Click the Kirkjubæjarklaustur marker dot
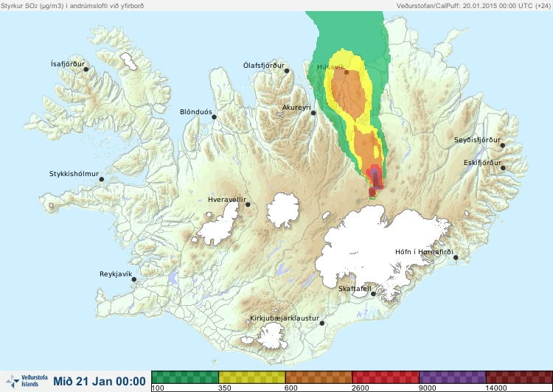553x392 pixels. click(321, 323)
